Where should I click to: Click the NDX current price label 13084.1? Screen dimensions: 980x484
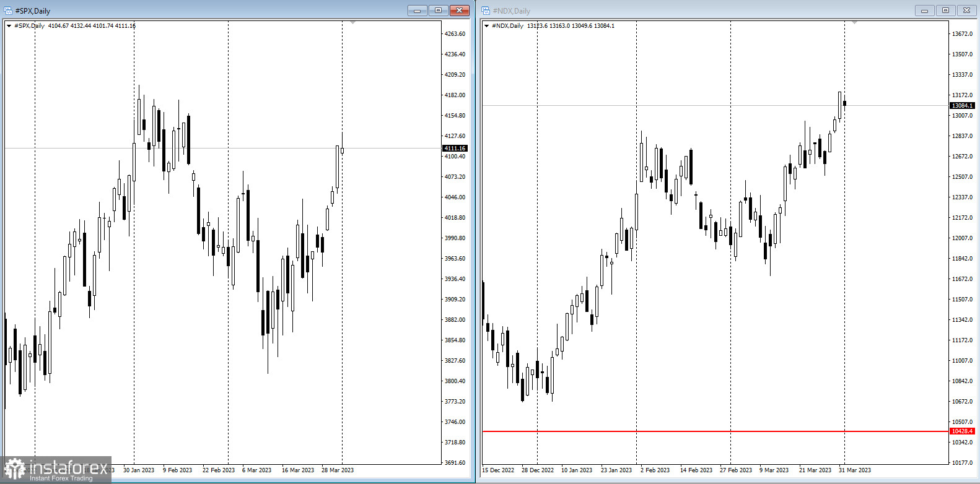click(963, 106)
